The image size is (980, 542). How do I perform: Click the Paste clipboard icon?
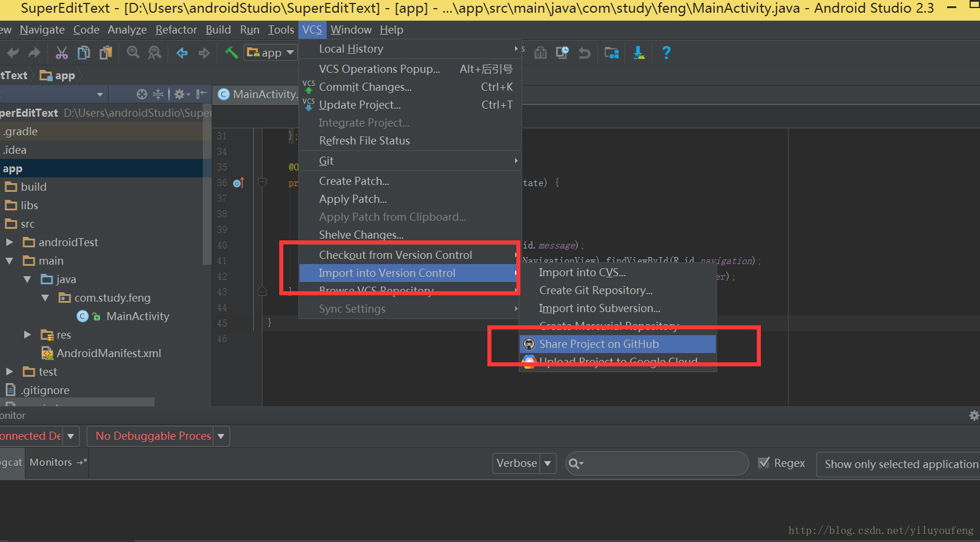coord(105,53)
